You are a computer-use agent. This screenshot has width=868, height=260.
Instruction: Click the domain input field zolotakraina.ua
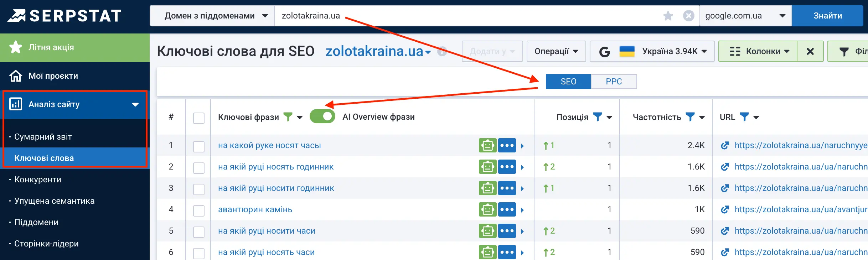(467, 16)
